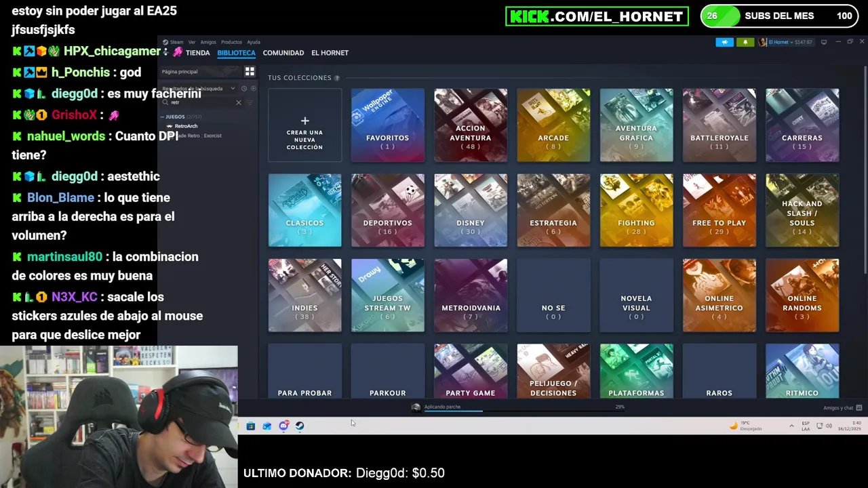The width and height of the screenshot is (868, 488).
Task: Open the Online Randoms collection
Action: tap(802, 296)
